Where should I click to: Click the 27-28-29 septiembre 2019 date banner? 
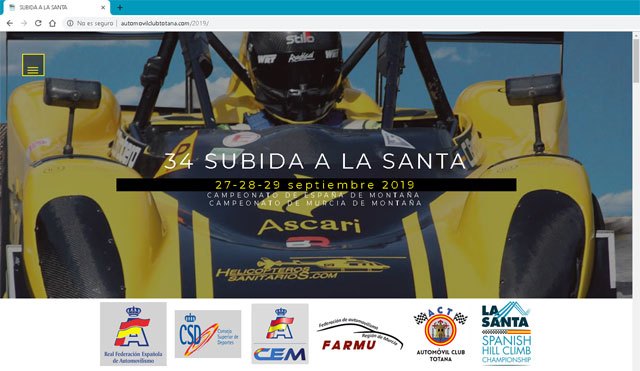tap(316, 184)
